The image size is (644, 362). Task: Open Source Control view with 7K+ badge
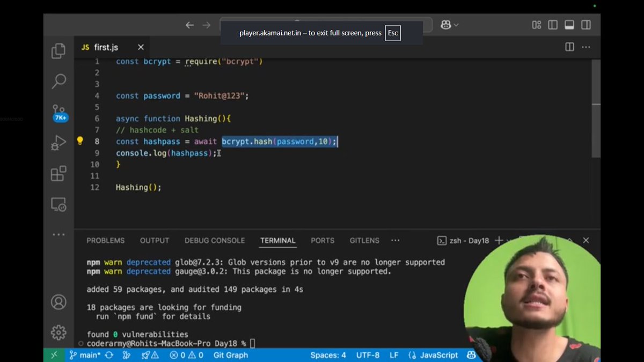click(x=59, y=113)
